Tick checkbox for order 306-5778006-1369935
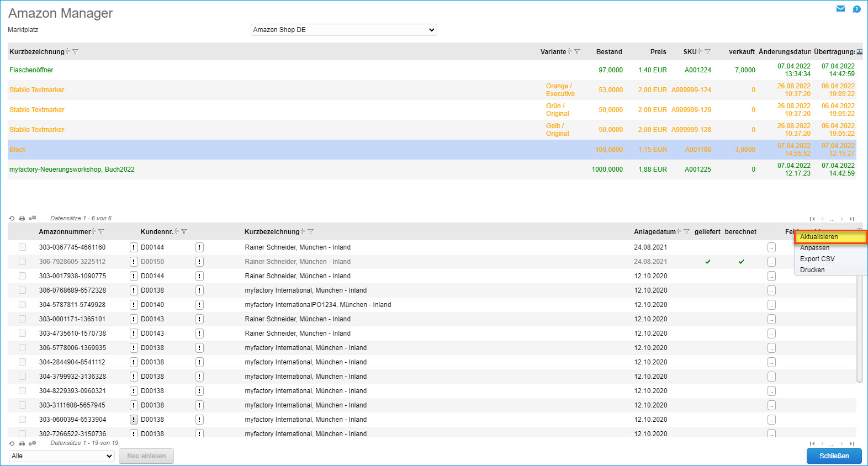The width and height of the screenshot is (868, 466). tap(22, 348)
